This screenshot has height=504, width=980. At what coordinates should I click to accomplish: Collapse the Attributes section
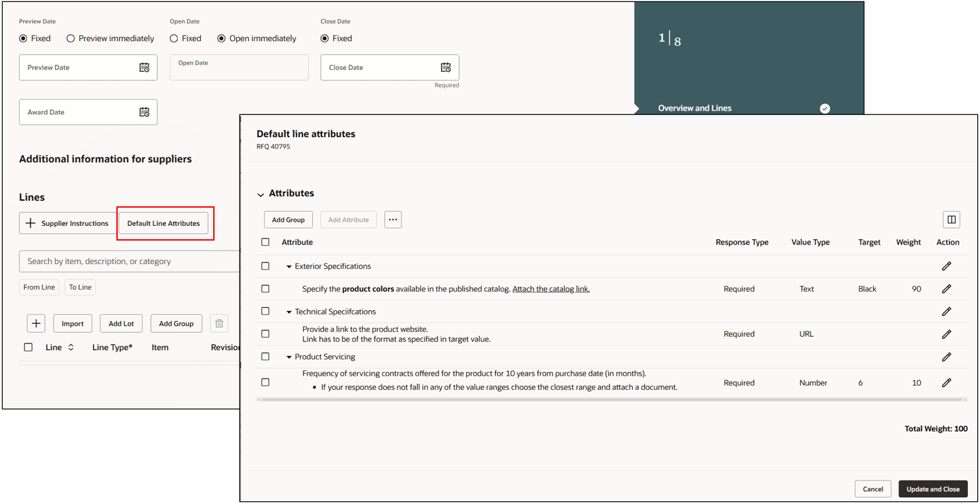pos(261,194)
